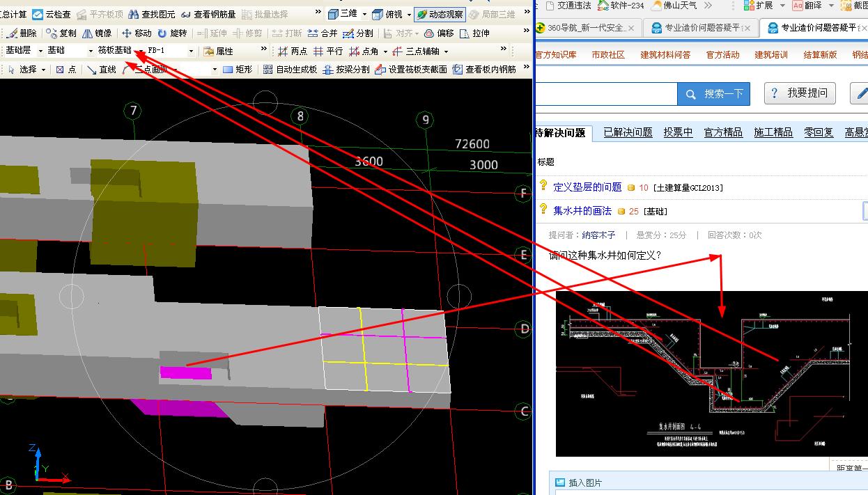Expand the 三维 view dropdown arrow
The image size is (868, 495).
[364, 14]
